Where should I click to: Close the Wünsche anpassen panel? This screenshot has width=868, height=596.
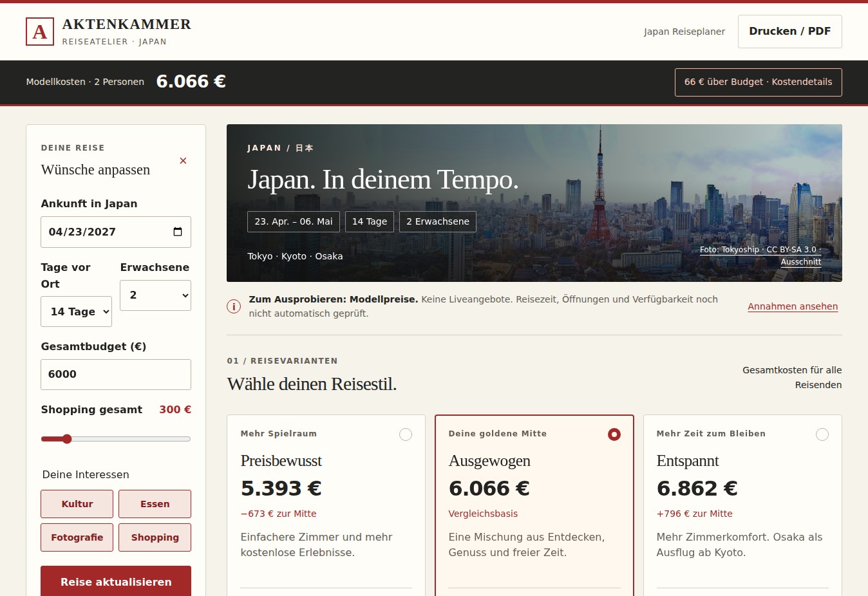[183, 161]
